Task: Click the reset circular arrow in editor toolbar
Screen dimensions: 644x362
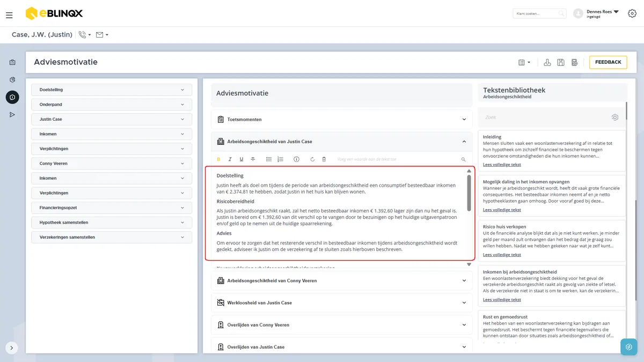Action: [x=312, y=159]
